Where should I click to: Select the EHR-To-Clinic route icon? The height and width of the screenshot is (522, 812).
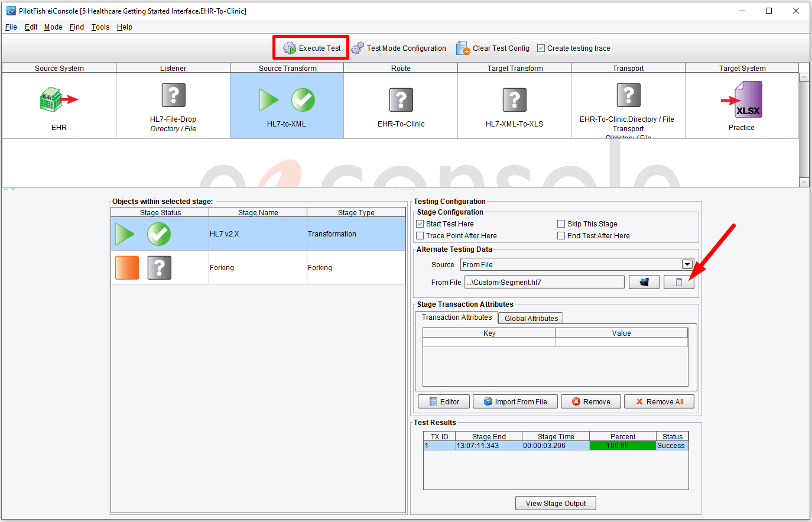401,99
